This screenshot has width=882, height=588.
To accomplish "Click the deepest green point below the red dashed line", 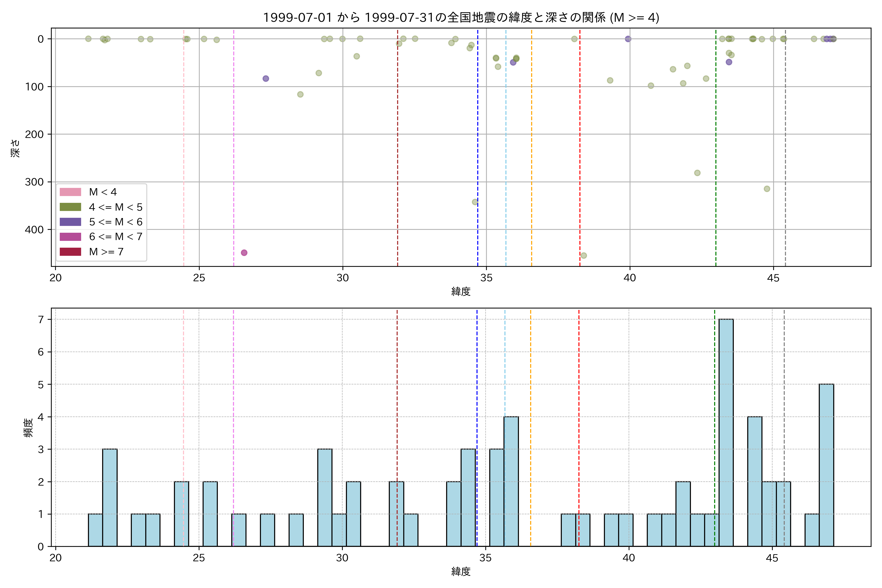I will point(584,256).
